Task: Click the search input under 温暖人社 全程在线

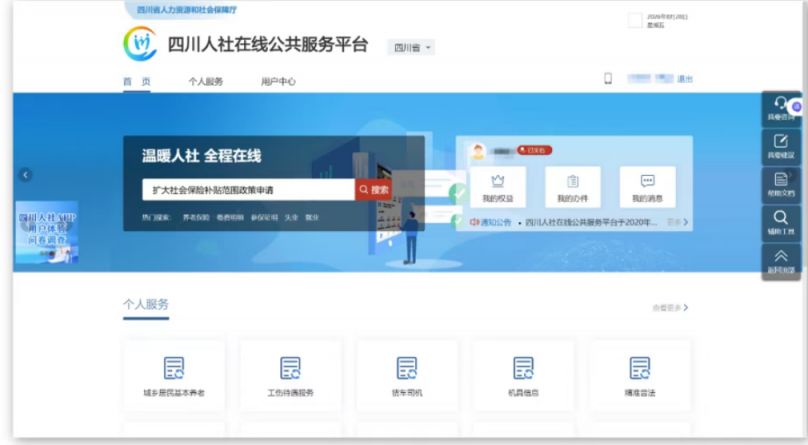Action: click(x=248, y=190)
